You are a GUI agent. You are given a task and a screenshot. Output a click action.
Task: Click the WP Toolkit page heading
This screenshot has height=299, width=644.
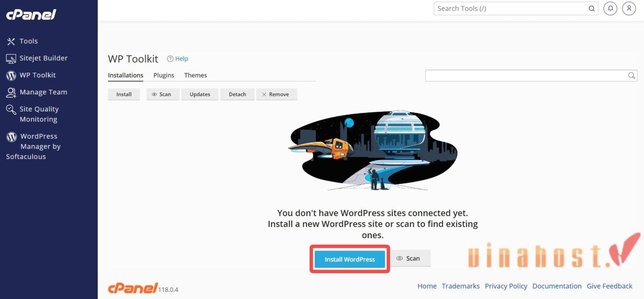(133, 59)
